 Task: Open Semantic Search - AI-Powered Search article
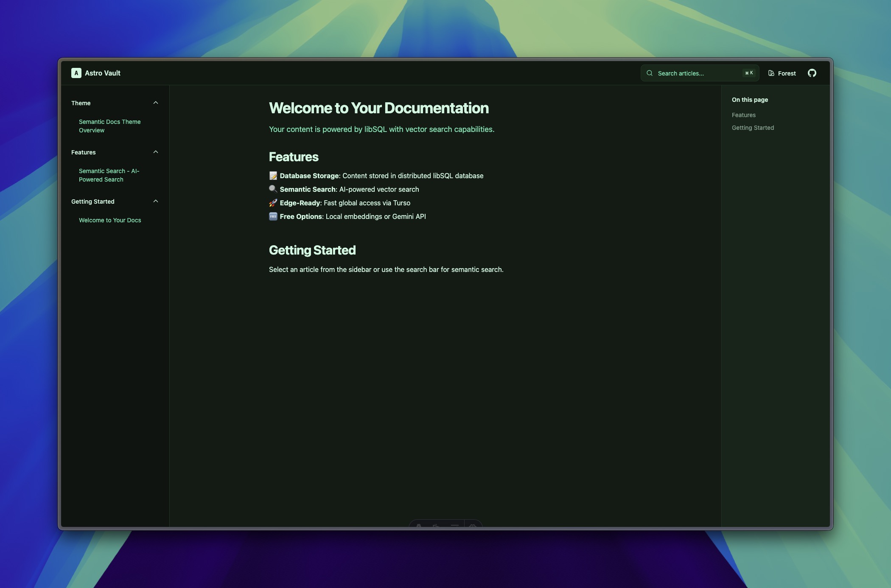(x=109, y=175)
